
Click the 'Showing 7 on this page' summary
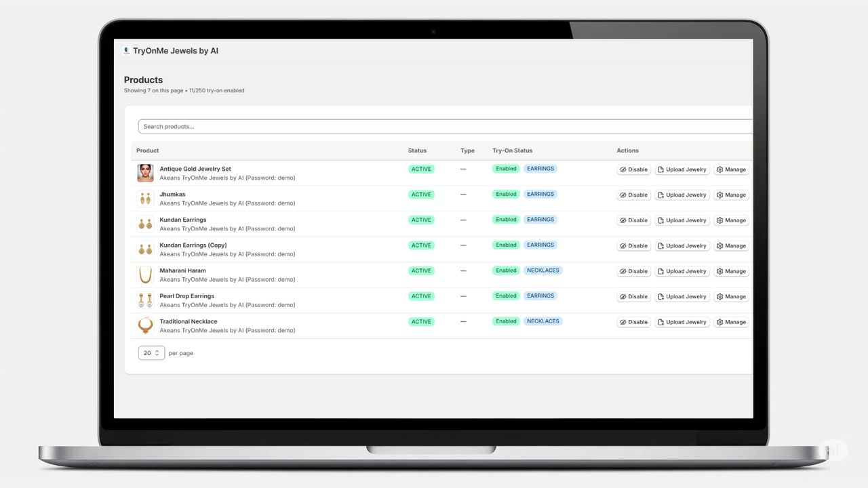[x=153, y=91]
